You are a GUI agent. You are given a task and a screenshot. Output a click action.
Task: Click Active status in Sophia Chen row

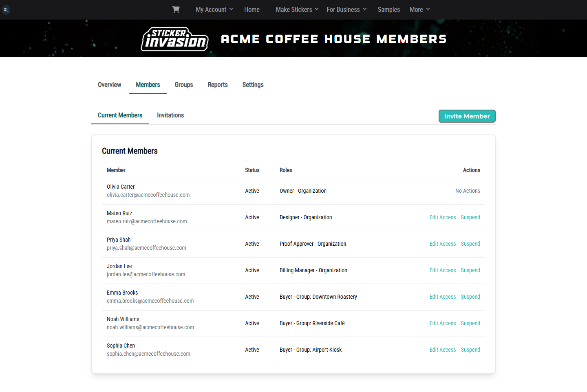click(252, 350)
